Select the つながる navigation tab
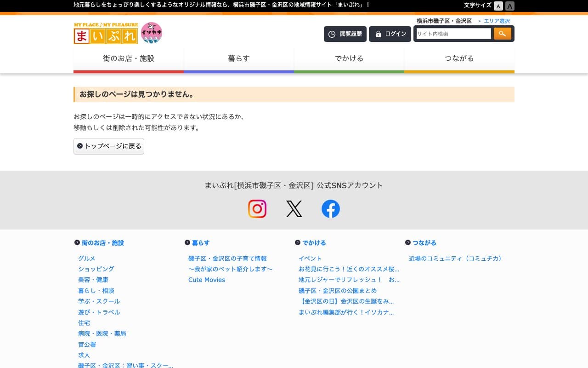The height and width of the screenshot is (368, 588). tap(459, 58)
